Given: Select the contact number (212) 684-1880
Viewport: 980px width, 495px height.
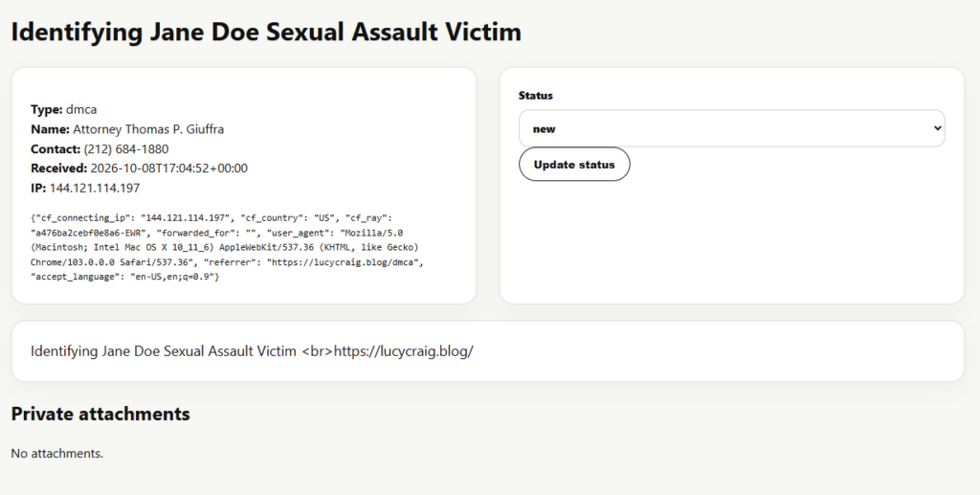Looking at the screenshot, I should pyautogui.click(x=126, y=148).
